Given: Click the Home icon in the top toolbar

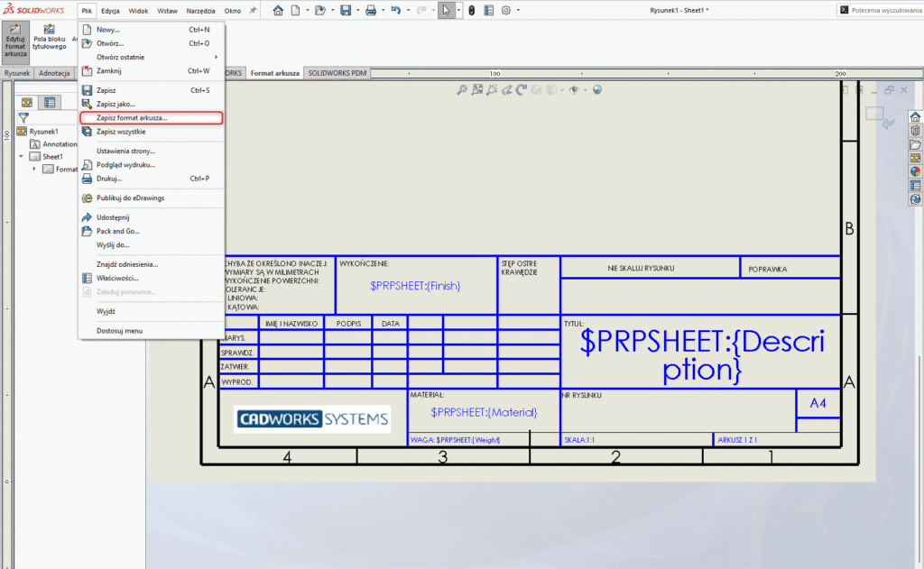Looking at the screenshot, I should pos(278,10).
